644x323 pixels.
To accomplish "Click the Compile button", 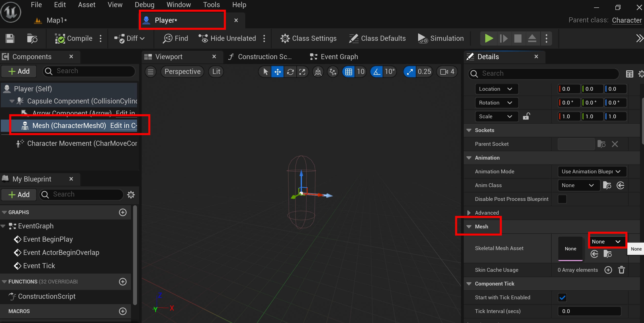I will point(74,38).
